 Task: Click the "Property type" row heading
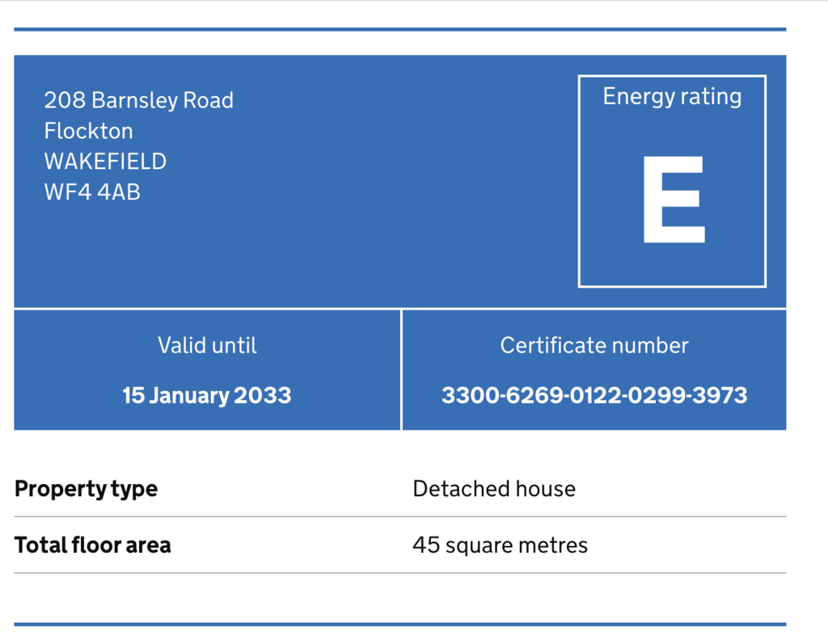coord(87,489)
